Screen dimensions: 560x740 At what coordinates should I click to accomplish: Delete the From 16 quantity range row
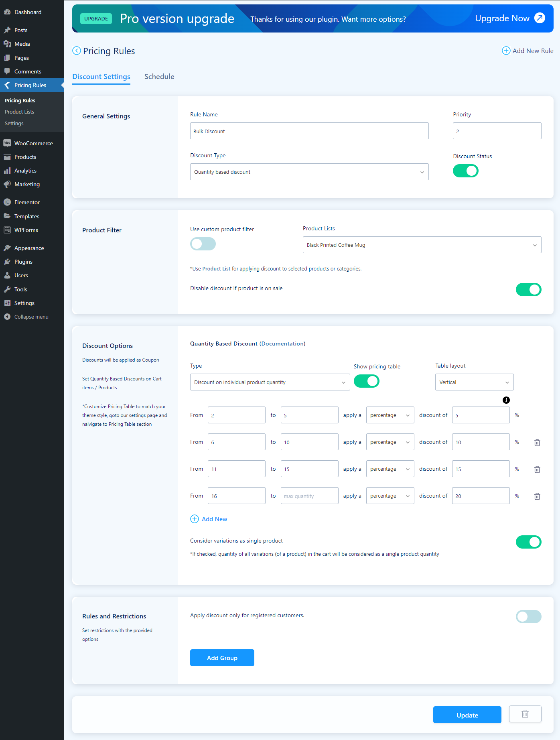tap(537, 496)
